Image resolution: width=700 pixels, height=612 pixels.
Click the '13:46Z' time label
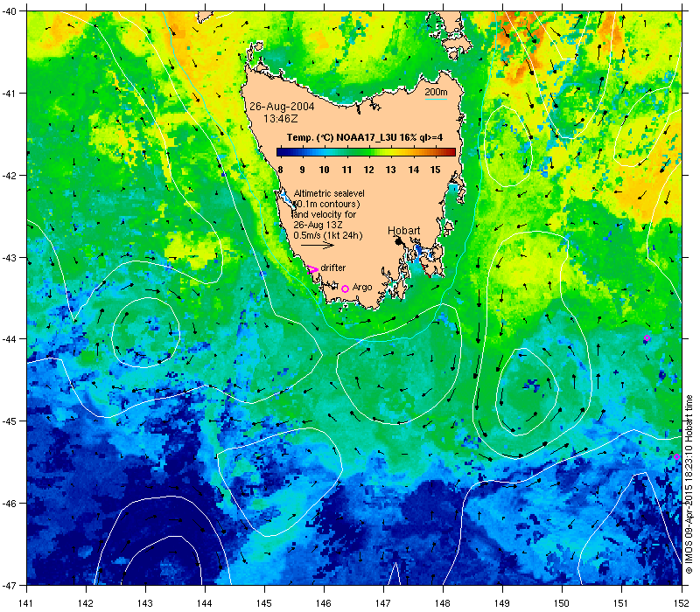[x=280, y=119]
